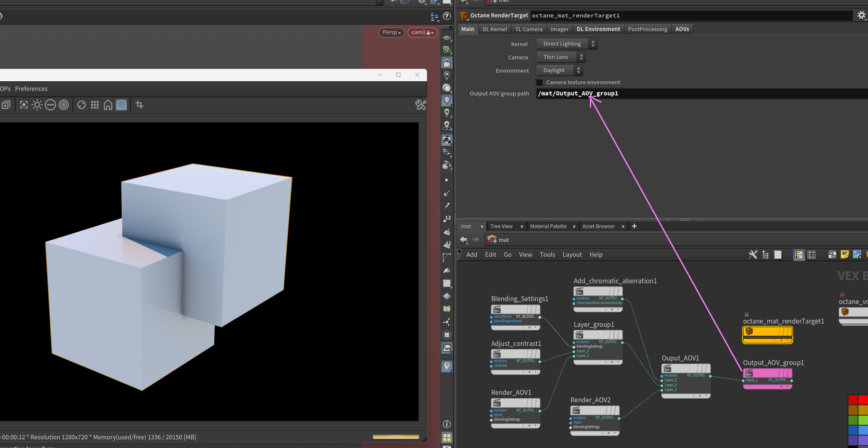
Task: Open the cam1 camera dropdown
Action: 422,32
